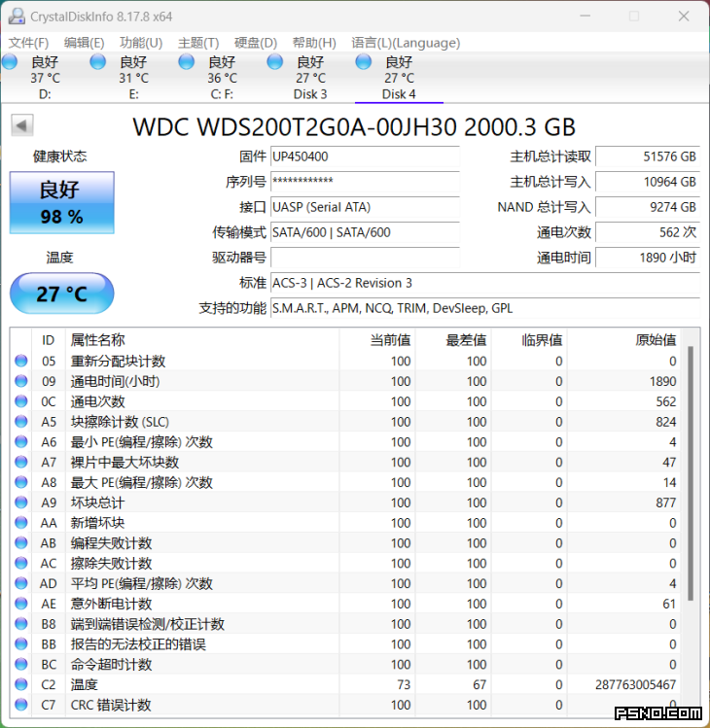710x728 pixels.
Task: Open the 文件(F) menu
Action: (x=28, y=43)
